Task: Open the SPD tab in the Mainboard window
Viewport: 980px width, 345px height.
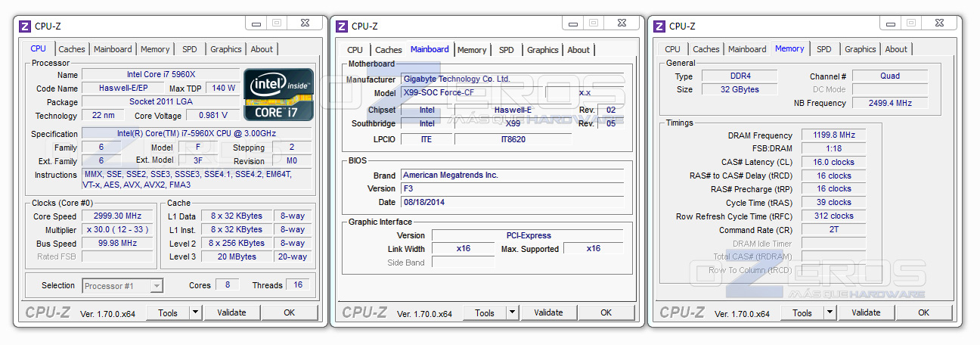Action: pyautogui.click(x=506, y=50)
